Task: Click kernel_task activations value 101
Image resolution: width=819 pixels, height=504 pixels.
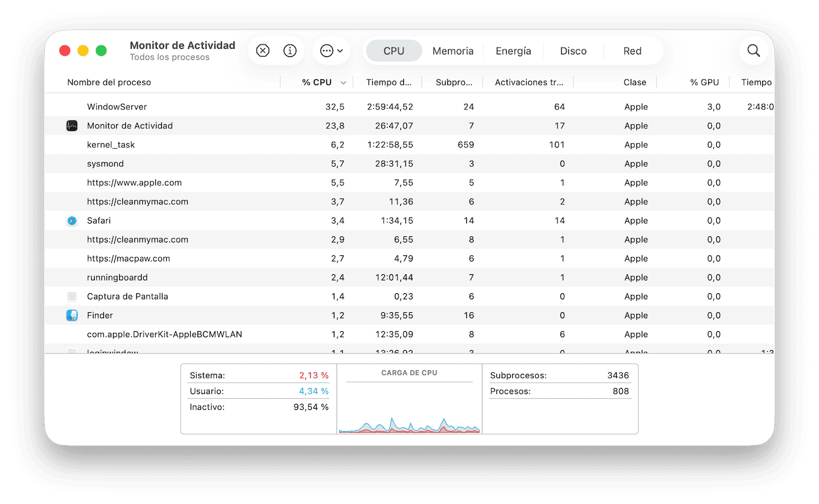Action: pyautogui.click(x=556, y=145)
